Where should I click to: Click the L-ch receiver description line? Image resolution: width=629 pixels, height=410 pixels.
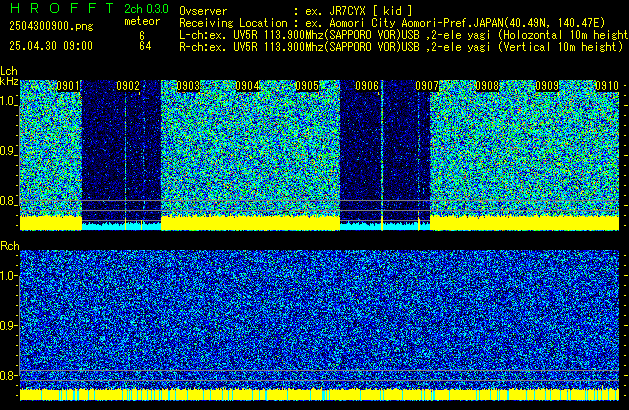pos(404,35)
